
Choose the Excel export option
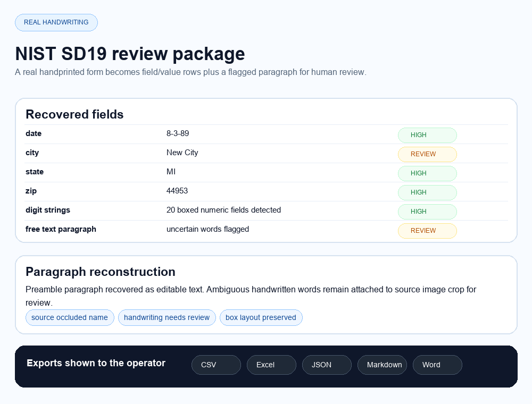pyautogui.click(x=271, y=365)
